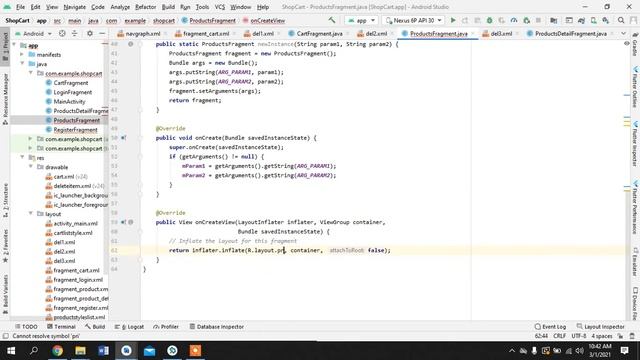Image resolution: width=640 pixels, height=360 pixels.
Task: Open the Terminal tool window
Action: 61,327
